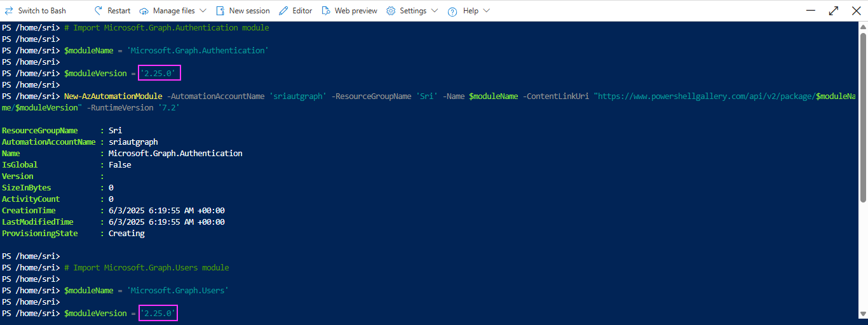Click the New session icon

(220, 11)
